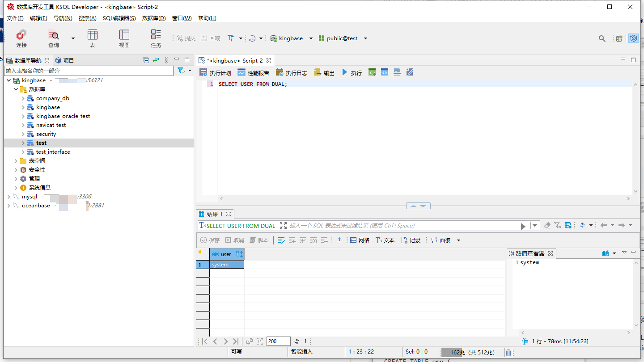This screenshot has height=362, width=644.
Task: Click the edit row icon in the results toolbar
Action: tap(281, 240)
